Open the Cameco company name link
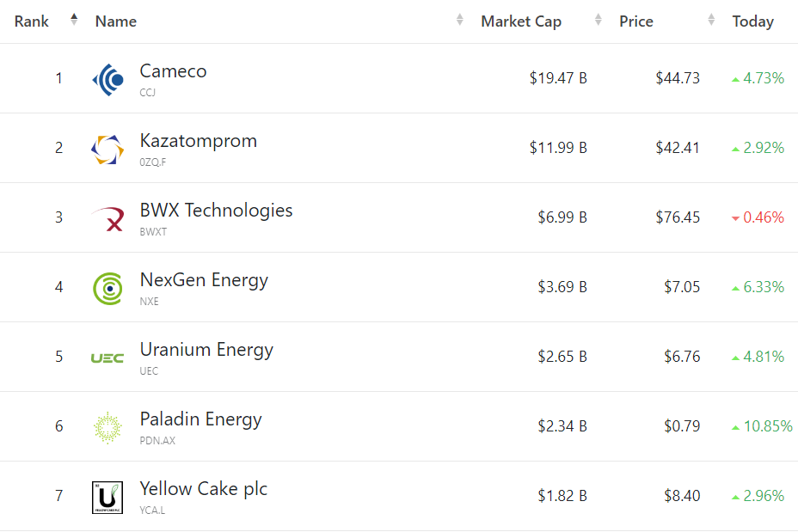The image size is (798, 532). pos(173,71)
